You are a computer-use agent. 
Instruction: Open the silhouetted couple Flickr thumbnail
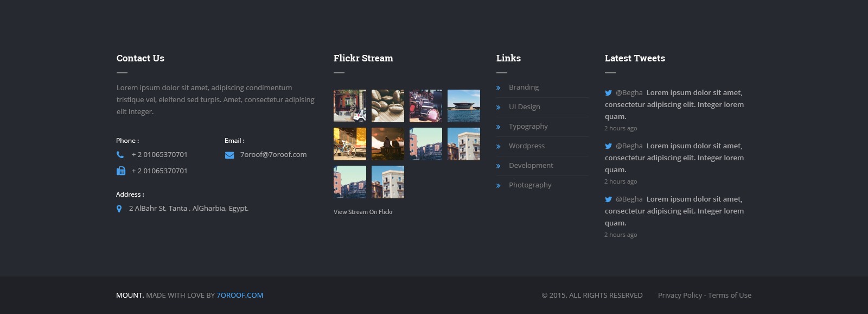click(x=388, y=144)
